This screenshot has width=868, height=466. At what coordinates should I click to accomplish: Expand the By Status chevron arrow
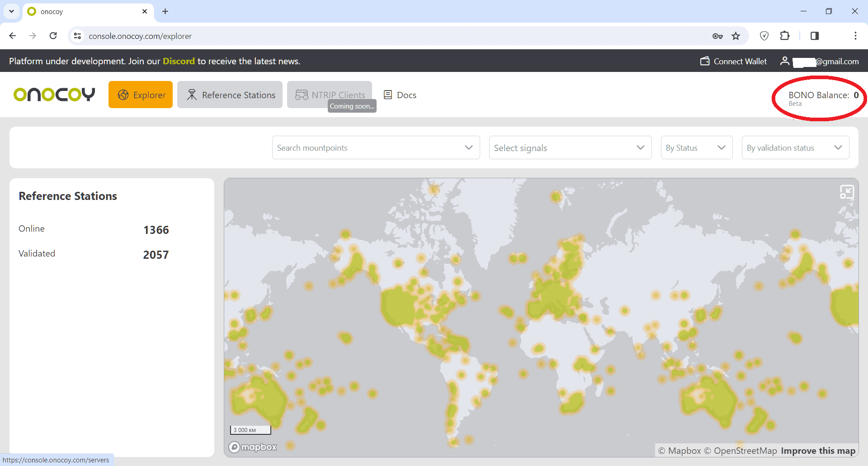722,147
